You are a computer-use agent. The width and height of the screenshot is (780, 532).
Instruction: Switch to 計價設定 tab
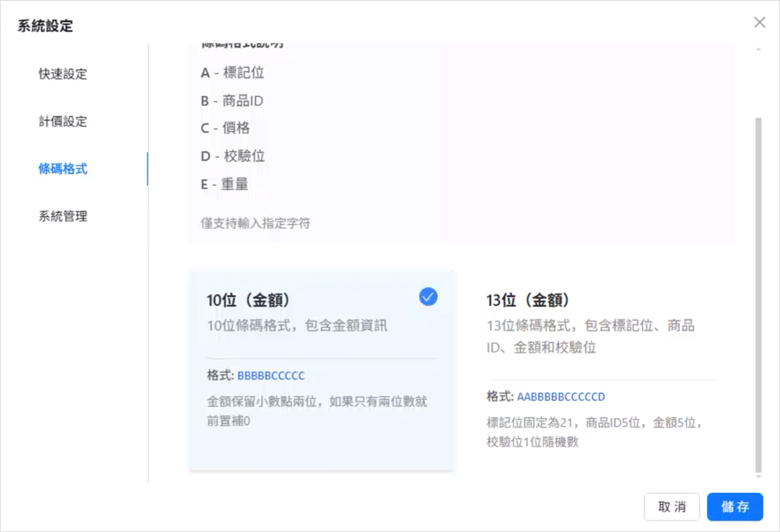point(63,122)
